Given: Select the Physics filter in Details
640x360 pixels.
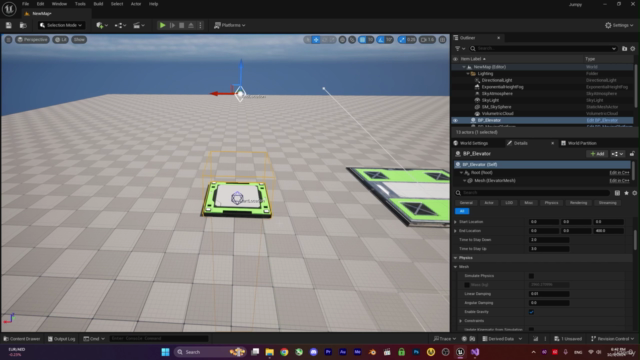Looking at the screenshot, I should pos(551,203).
